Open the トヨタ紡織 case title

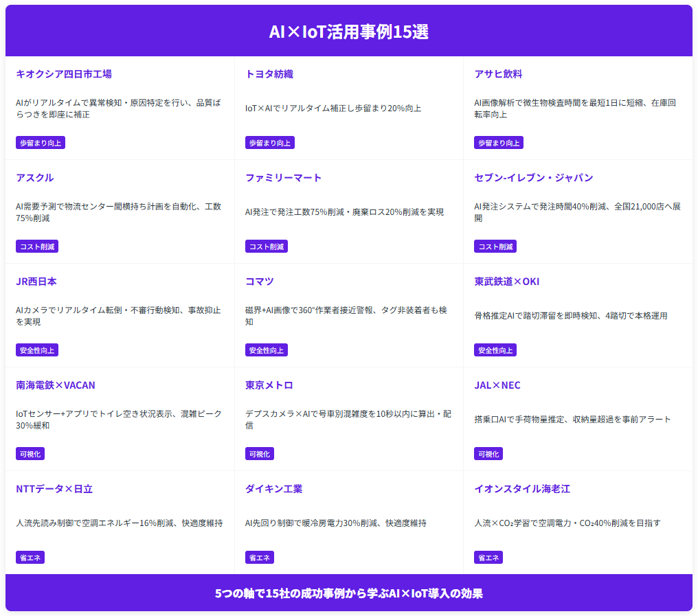click(269, 74)
